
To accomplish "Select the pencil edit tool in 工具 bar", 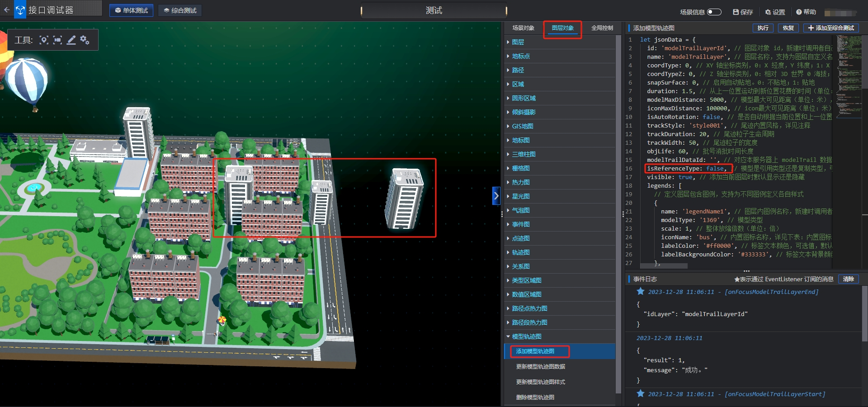I will tap(71, 40).
